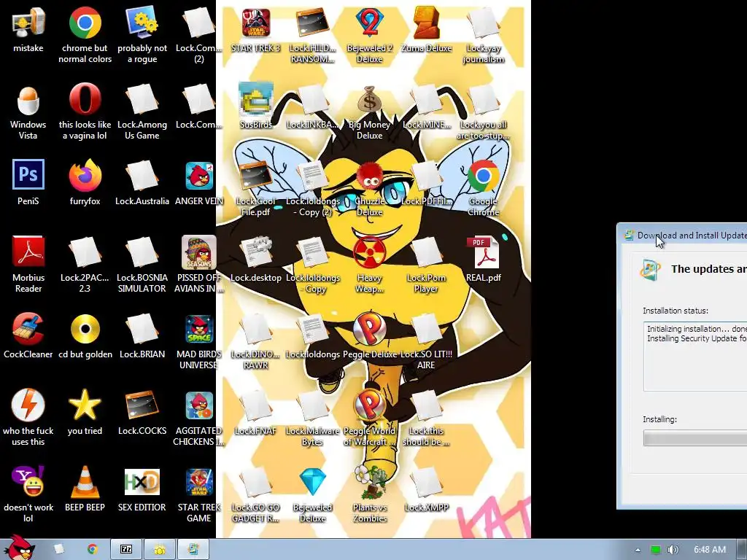Open Heavy Weapon radiation icon
Viewport: 747px width, 560px height.
pos(370,252)
